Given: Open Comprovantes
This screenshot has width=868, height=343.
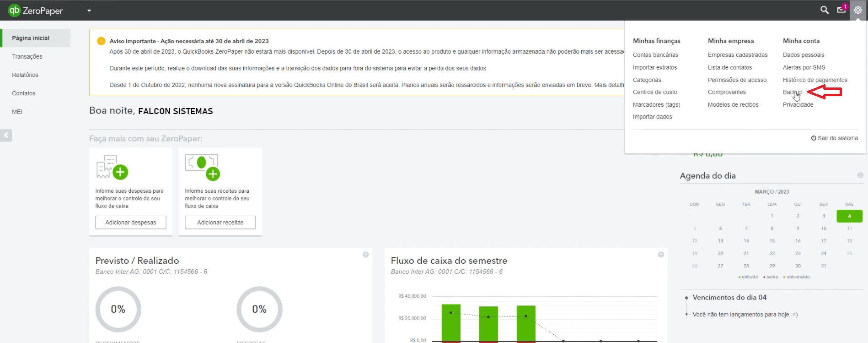Looking at the screenshot, I should [727, 92].
